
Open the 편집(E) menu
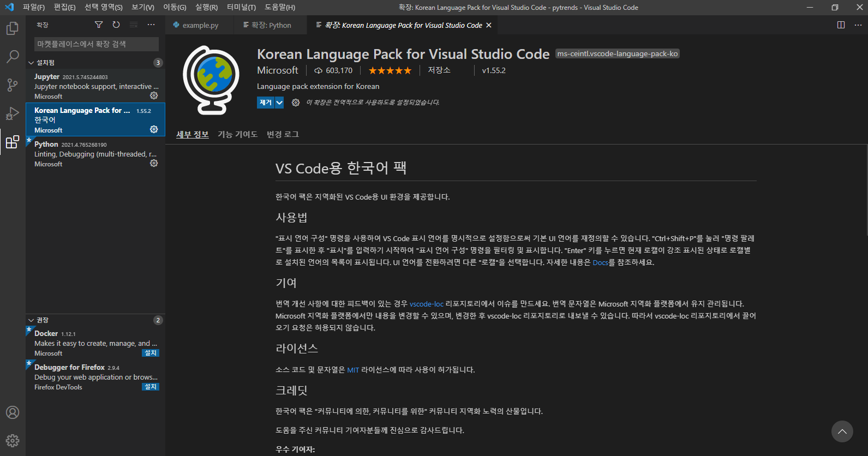pyautogui.click(x=65, y=7)
